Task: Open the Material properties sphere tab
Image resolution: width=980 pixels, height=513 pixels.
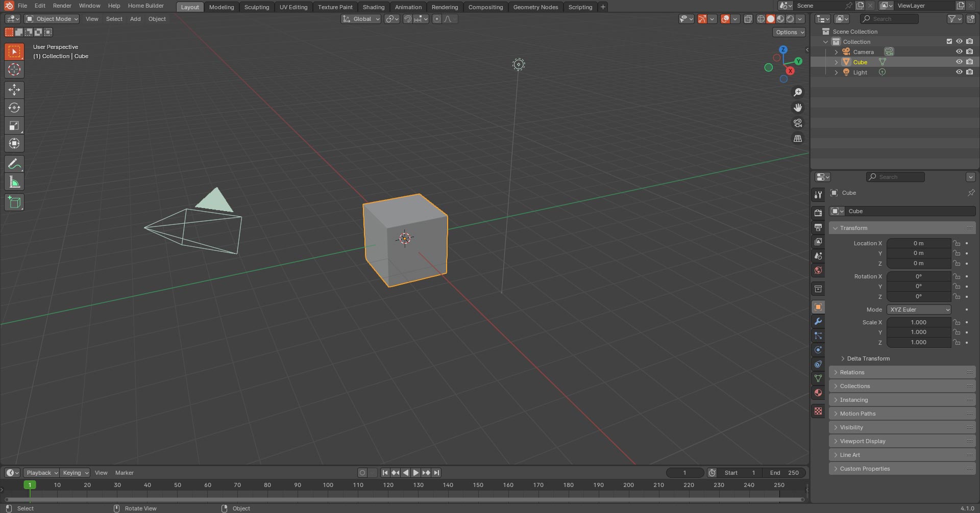Action: point(818,392)
